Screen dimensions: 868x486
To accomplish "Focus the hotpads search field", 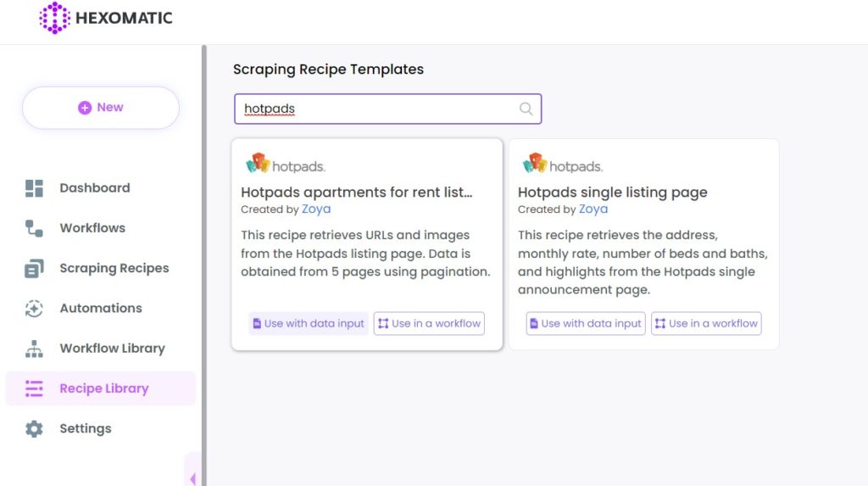I will click(387, 109).
